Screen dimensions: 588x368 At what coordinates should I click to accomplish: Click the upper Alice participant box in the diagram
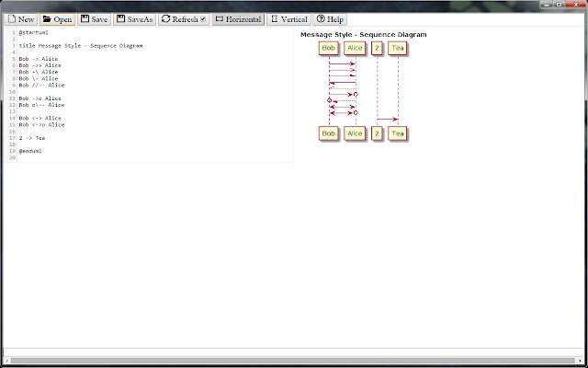355,48
